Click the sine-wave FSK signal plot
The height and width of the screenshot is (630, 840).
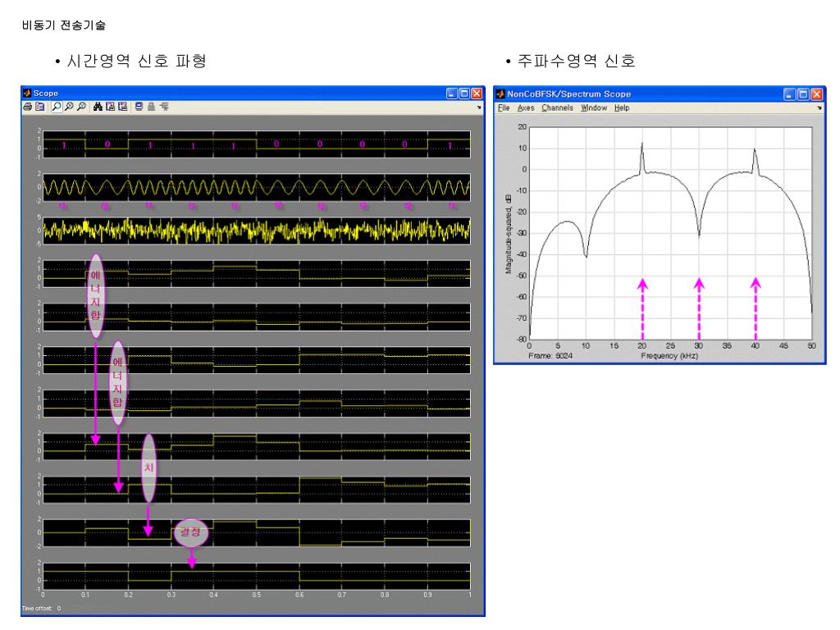[257, 188]
